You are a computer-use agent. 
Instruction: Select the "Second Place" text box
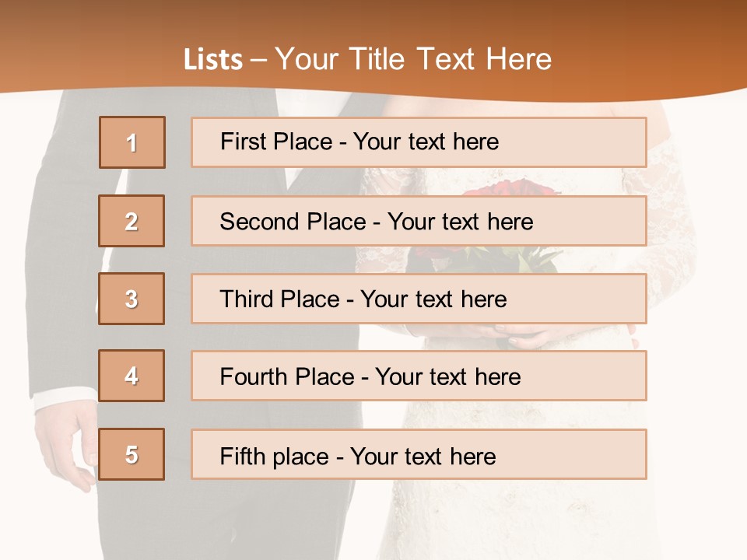(x=419, y=221)
